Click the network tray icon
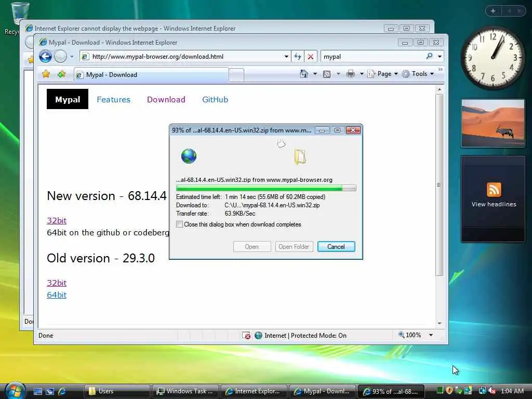532x399 pixels. point(482,391)
